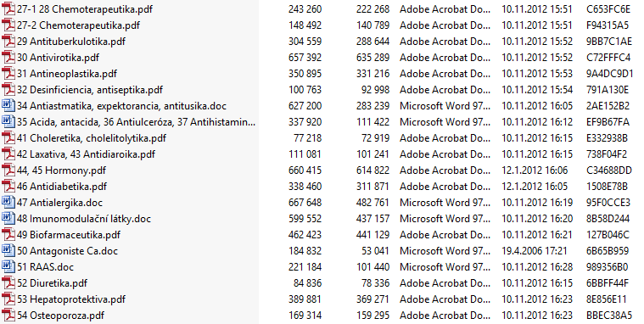Click the PDF icon of 44, 45 Hormony

tap(8, 170)
